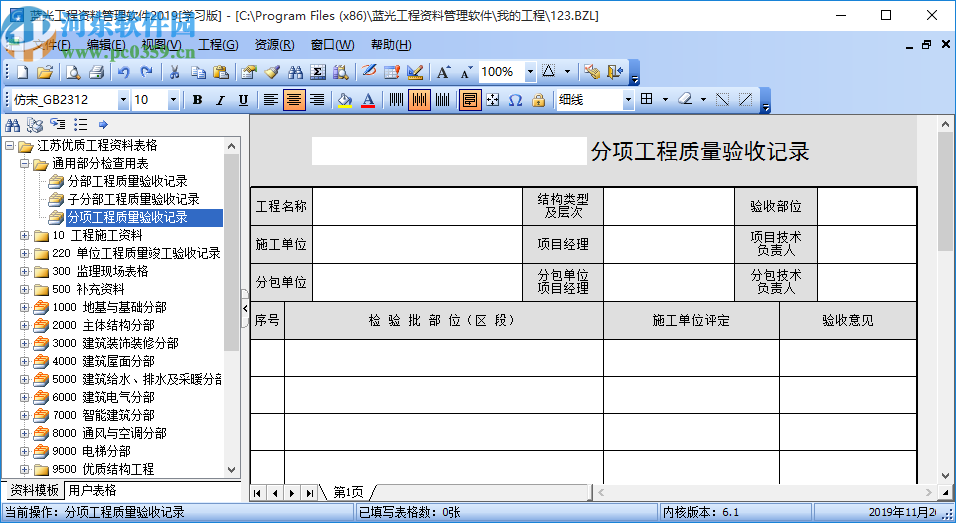Click the Sigma sum calculation icon

coord(318,72)
